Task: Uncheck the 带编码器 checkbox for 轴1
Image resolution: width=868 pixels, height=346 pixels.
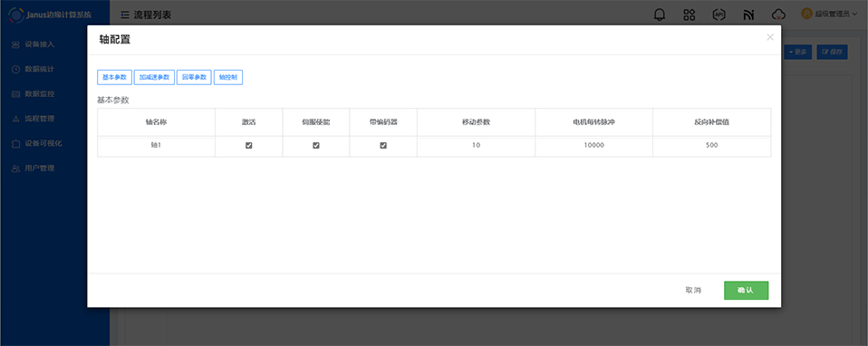Action: tap(383, 146)
